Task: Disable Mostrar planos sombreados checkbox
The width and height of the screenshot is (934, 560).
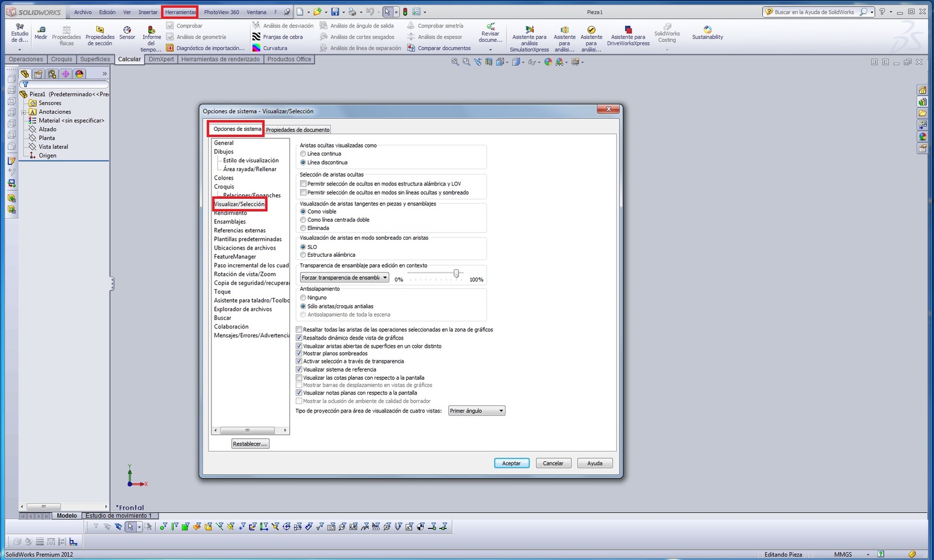Action: tap(299, 353)
